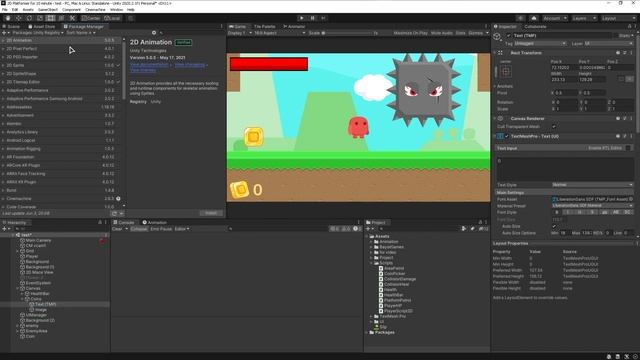Select the Transform tool in toolbar

pos(61,18)
